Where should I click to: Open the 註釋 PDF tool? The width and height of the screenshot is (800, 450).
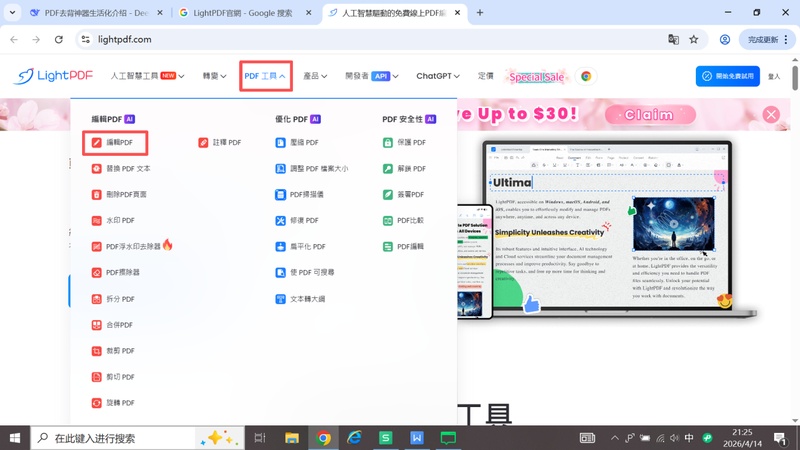[x=220, y=143]
